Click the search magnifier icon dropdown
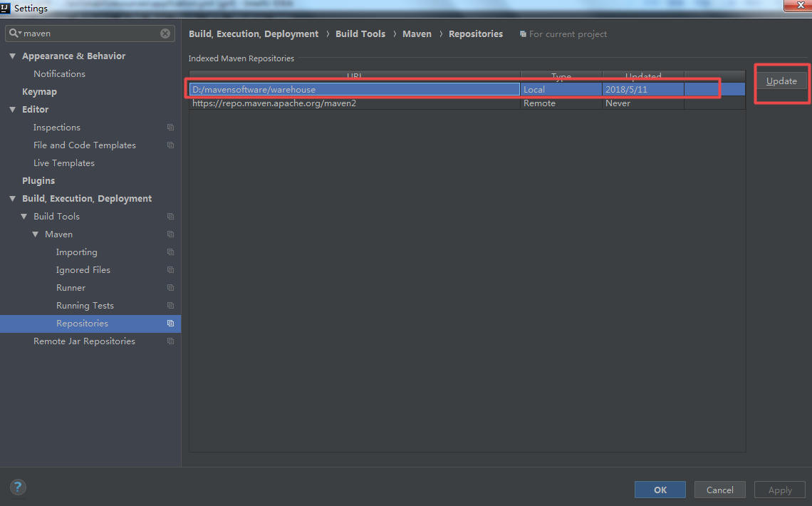Image resolution: width=812 pixels, height=506 pixels. tap(15, 33)
